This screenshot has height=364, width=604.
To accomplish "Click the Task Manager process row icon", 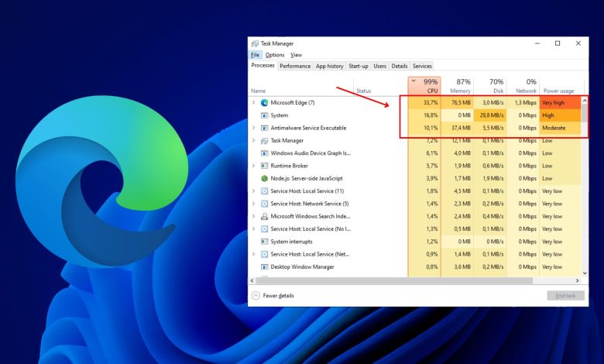I will coord(264,141).
